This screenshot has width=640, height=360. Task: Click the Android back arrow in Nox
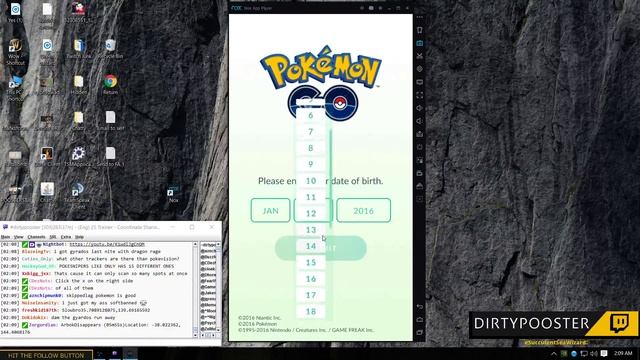(x=420, y=307)
